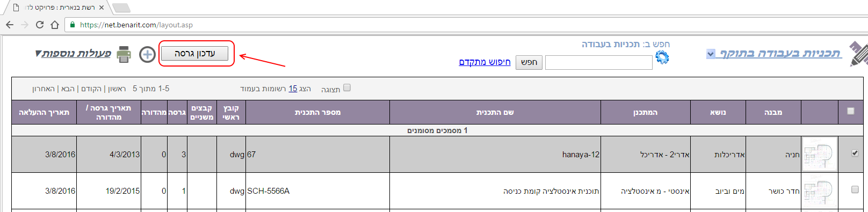Tick the select-all checkbox in table header
This screenshot has height=212, width=868.
coord(850,111)
